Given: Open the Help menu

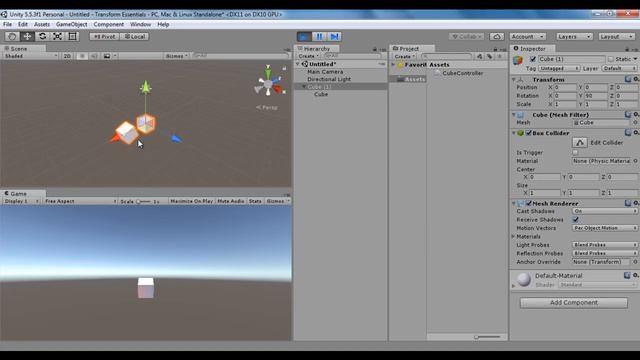Looking at the screenshot, I should (x=163, y=24).
